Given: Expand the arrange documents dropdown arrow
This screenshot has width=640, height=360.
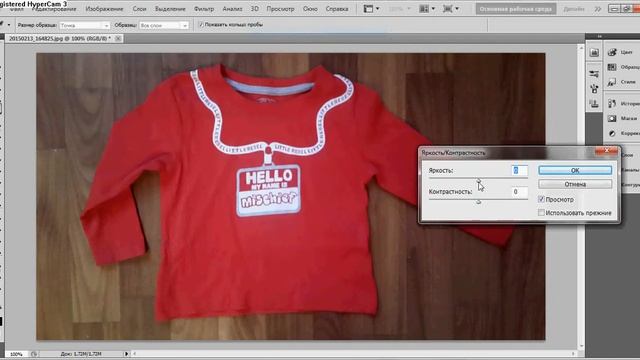Looking at the screenshot, I should coord(433,9).
